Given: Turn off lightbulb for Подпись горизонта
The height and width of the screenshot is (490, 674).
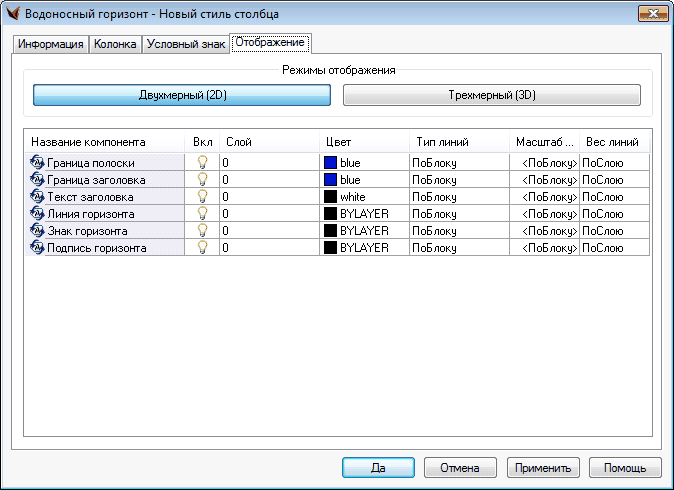Looking at the screenshot, I should (x=202, y=247).
